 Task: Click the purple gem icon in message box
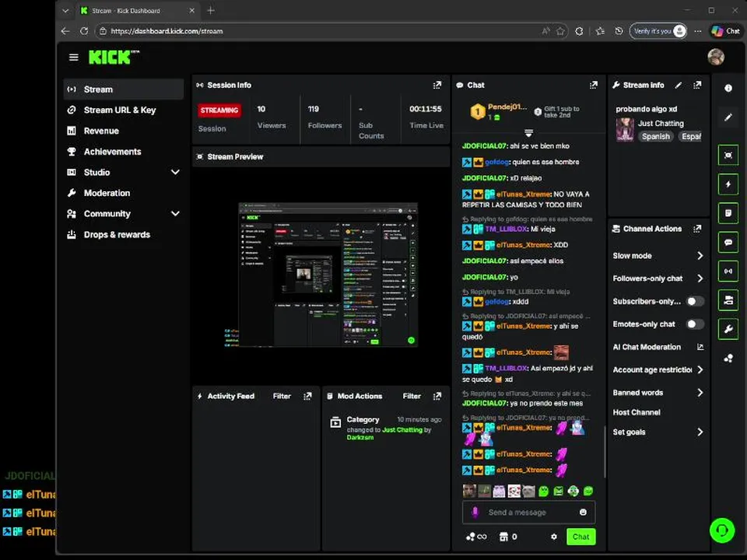475,513
